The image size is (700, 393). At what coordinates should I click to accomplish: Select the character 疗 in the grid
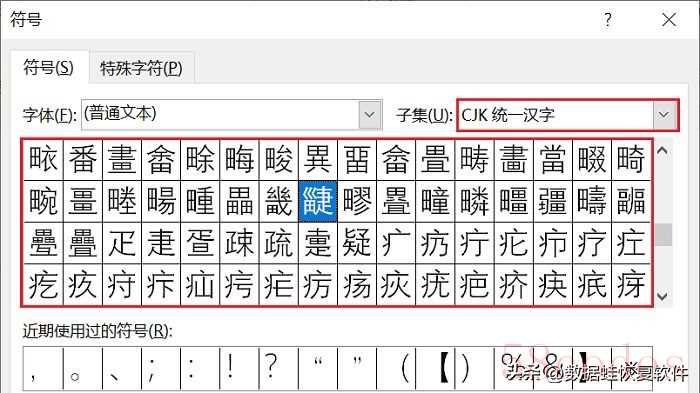coord(592,243)
